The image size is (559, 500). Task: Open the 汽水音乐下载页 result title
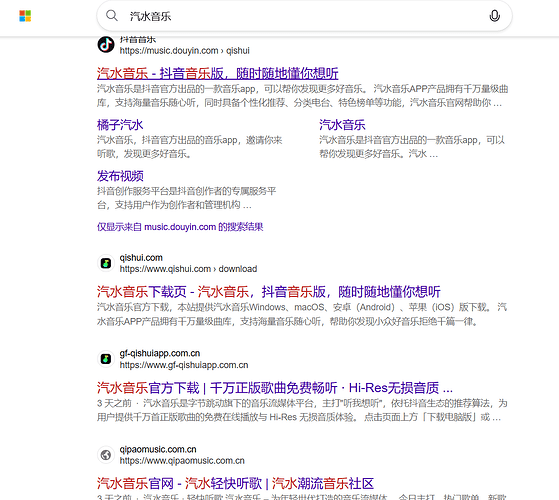click(269, 292)
